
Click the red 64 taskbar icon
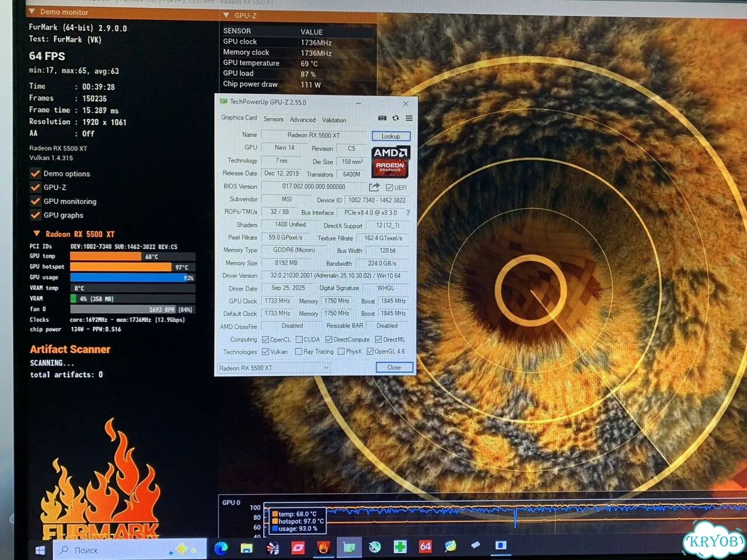click(x=425, y=547)
